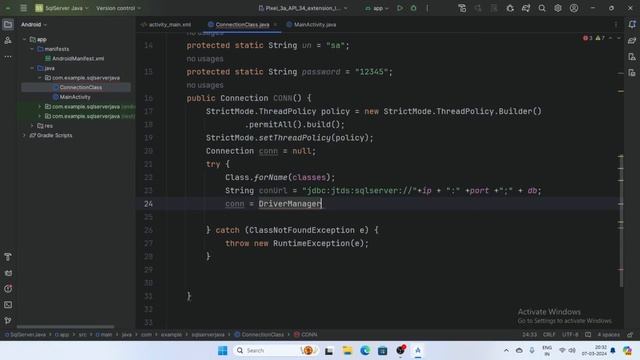Select MainActivity in project tree

pyautogui.click(x=75, y=97)
